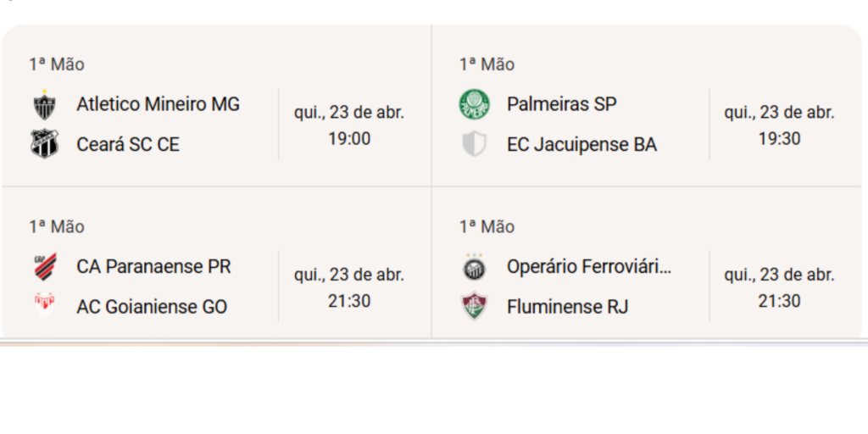Open the Ceará SC CE team link
This screenshot has width=868, height=434.
pos(128,144)
